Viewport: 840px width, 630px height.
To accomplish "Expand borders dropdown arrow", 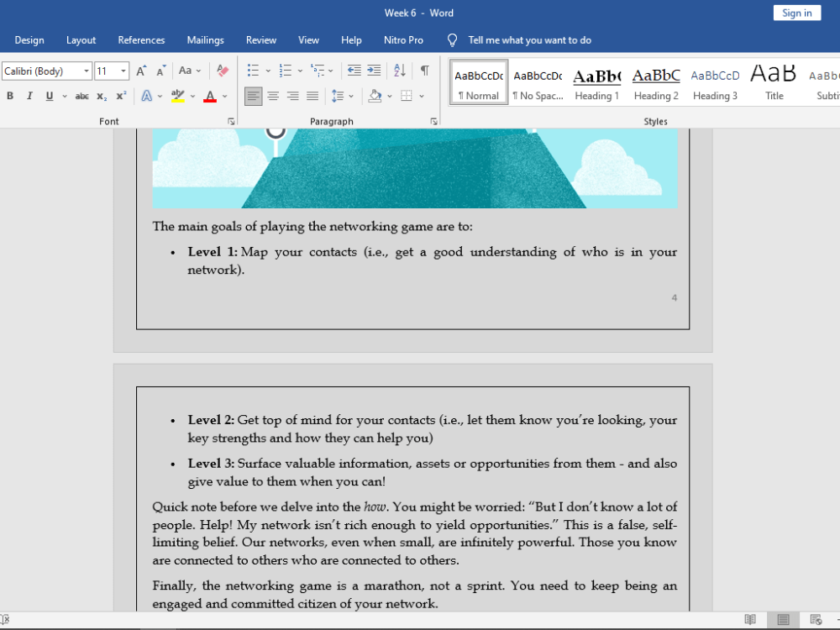I will click(422, 97).
